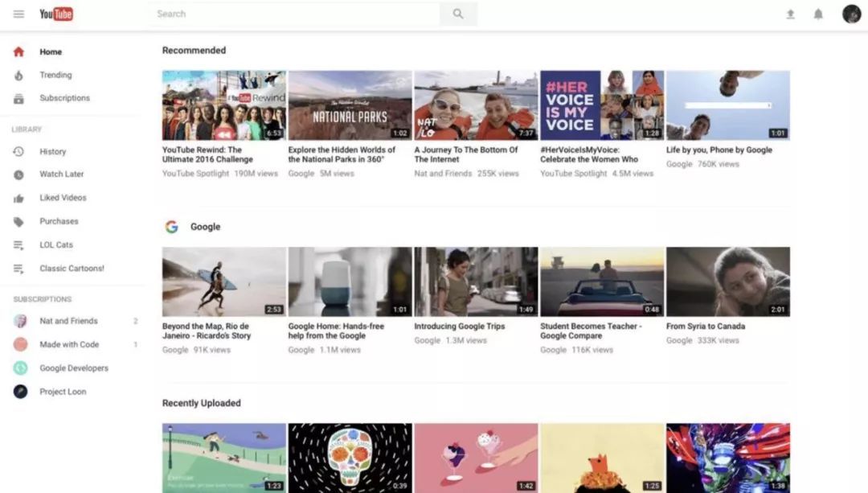Click the Purchases tag icon
Image resolution: width=868 pixels, height=493 pixels.
(x=18, y=222)
